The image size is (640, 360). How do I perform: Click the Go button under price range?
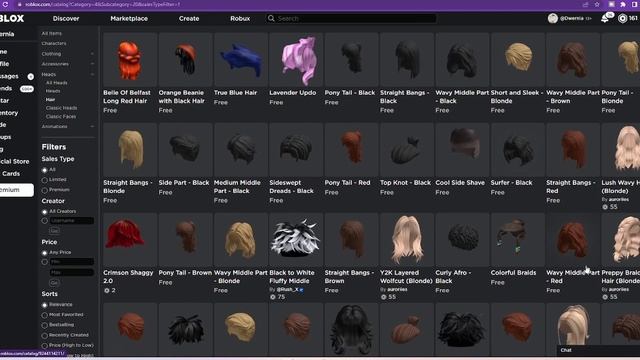click(54, 282)
